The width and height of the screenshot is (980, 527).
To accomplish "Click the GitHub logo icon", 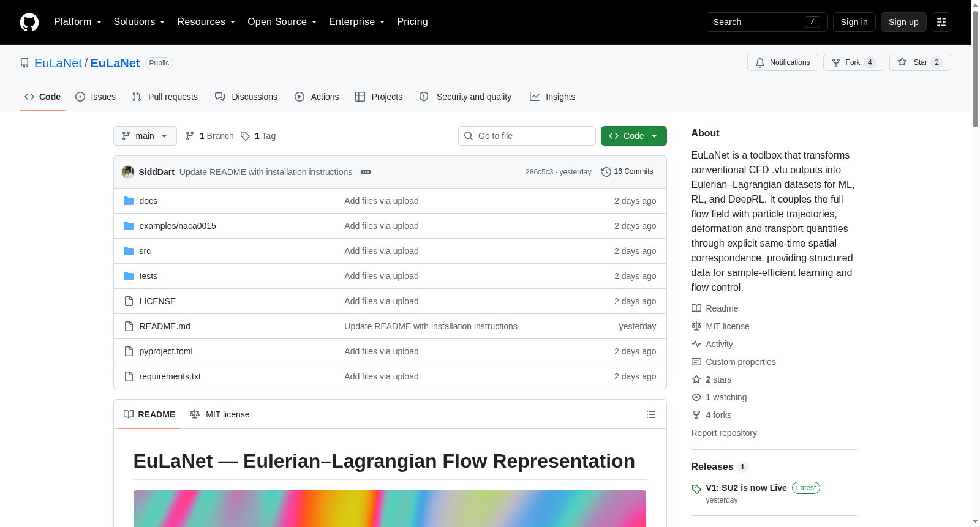I will pyautogui.click(x=29, y=22).
